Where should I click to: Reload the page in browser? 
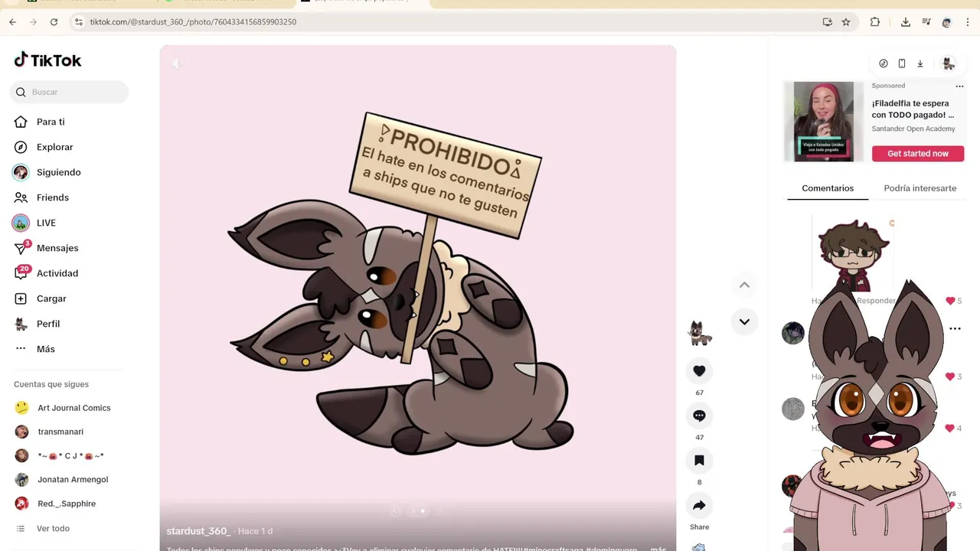tap(54, 22)
